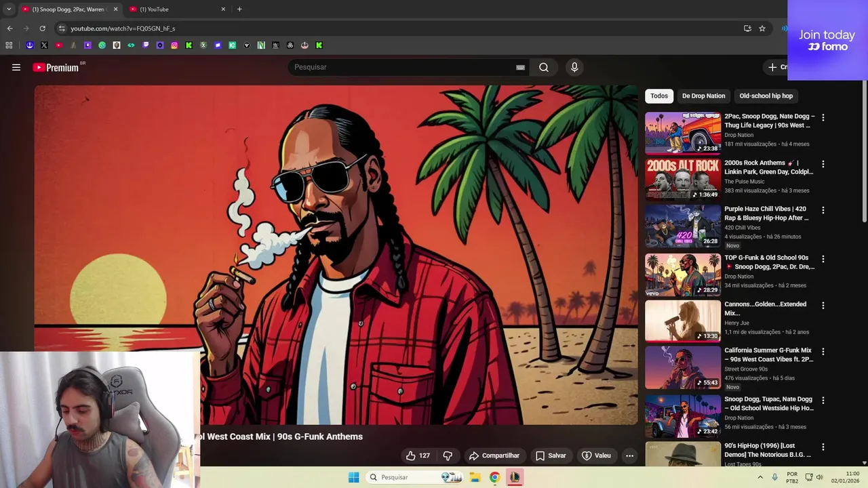The width and height of the screenshot is (868, 488).
Task: Open taskbar volume control
Action: pyautogui.click(x=819, y=477)
